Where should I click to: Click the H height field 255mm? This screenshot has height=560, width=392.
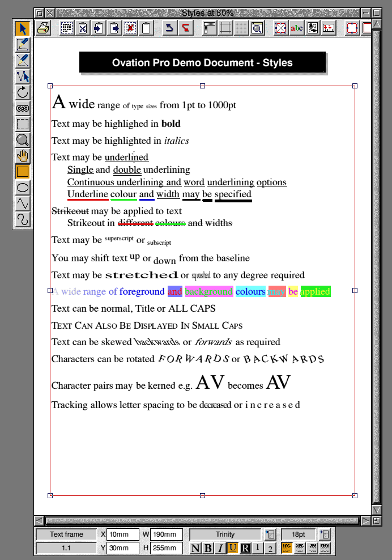pos(167,548)
